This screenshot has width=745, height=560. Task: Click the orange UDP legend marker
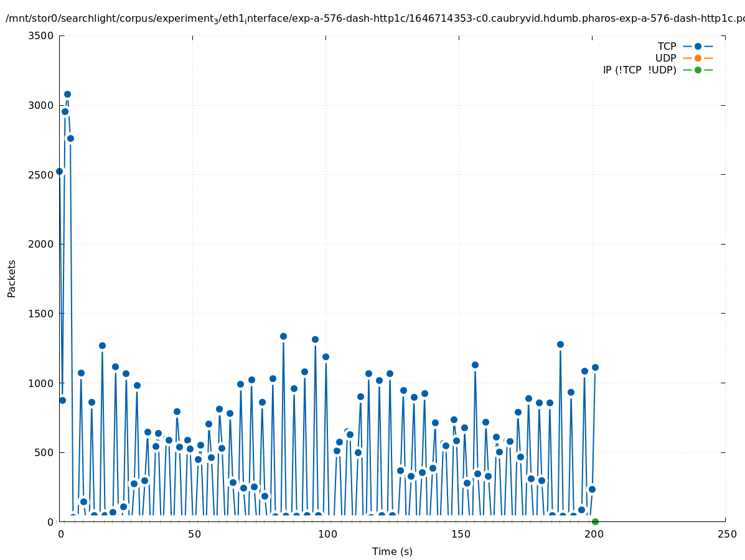coord(698,58)
